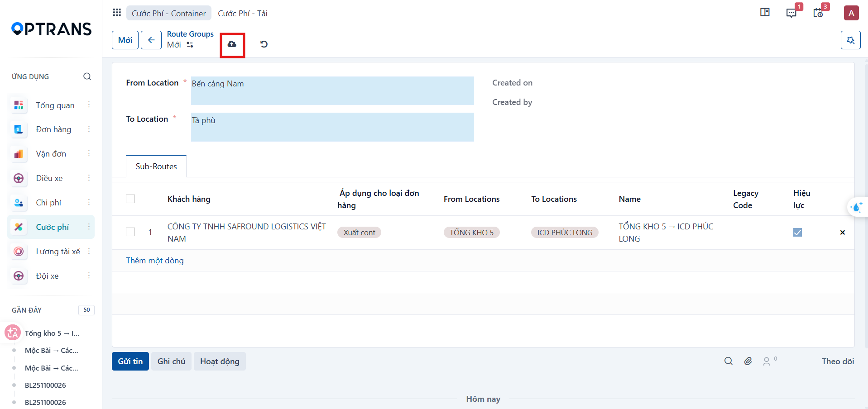The image size is (868, 409).
Task: Open the messages chat icon
Action: point(791,13)
